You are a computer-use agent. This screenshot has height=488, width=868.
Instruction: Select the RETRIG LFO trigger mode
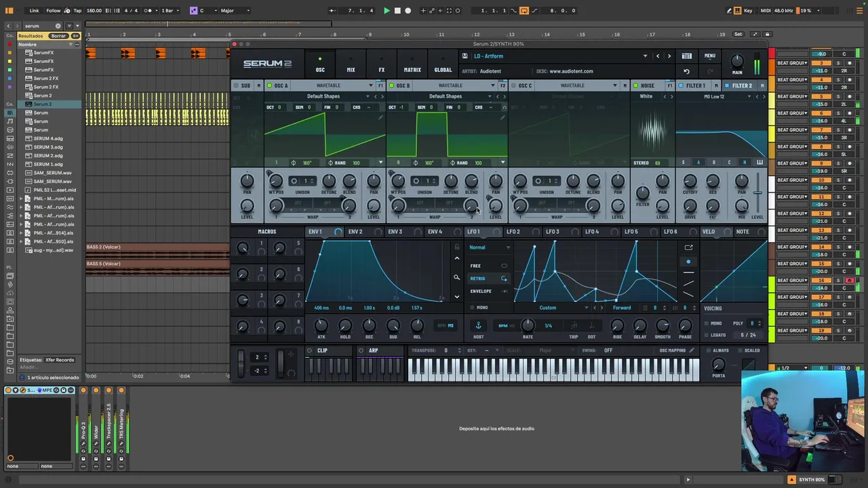click(489, 279)
